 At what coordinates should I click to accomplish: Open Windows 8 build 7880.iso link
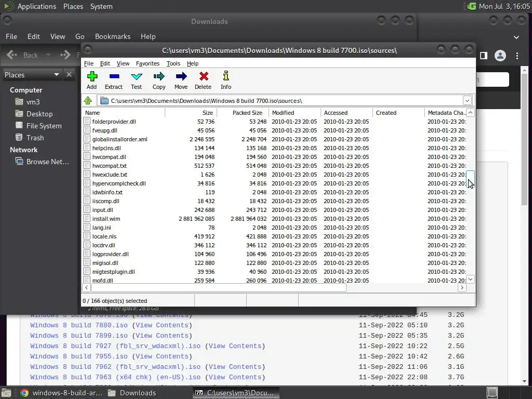tap(79, 325)
